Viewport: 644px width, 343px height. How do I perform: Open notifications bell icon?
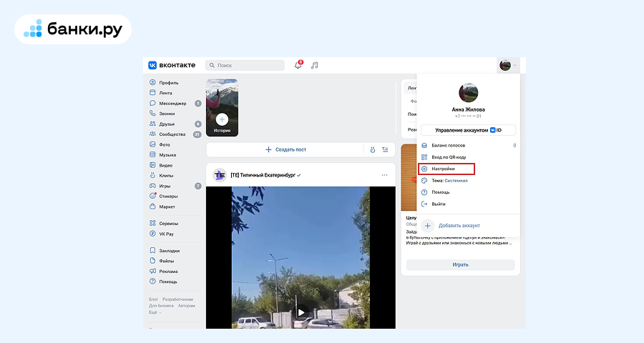coord(298,65)
